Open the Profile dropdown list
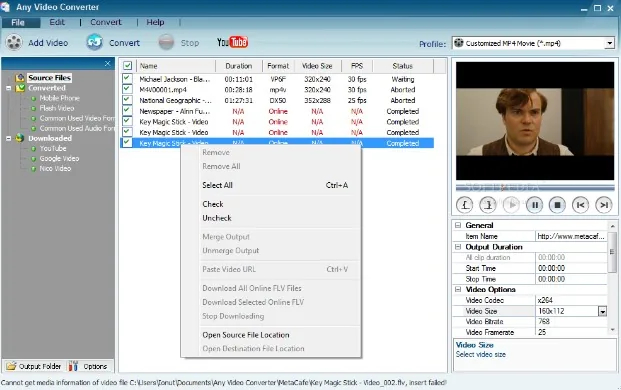 coord(609,43)
